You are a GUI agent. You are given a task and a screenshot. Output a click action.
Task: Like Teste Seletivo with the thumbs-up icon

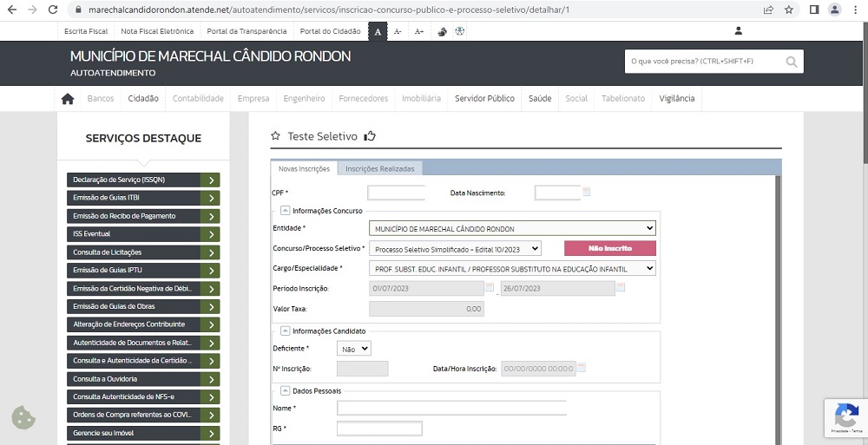[x=370, y=136]
